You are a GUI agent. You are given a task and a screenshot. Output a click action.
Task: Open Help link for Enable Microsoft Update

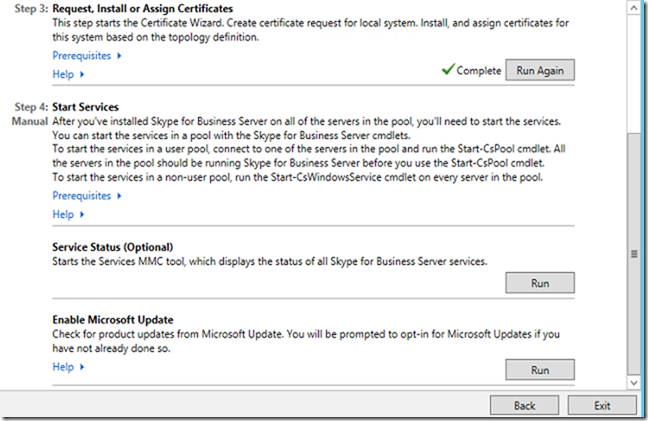[63, 367]
